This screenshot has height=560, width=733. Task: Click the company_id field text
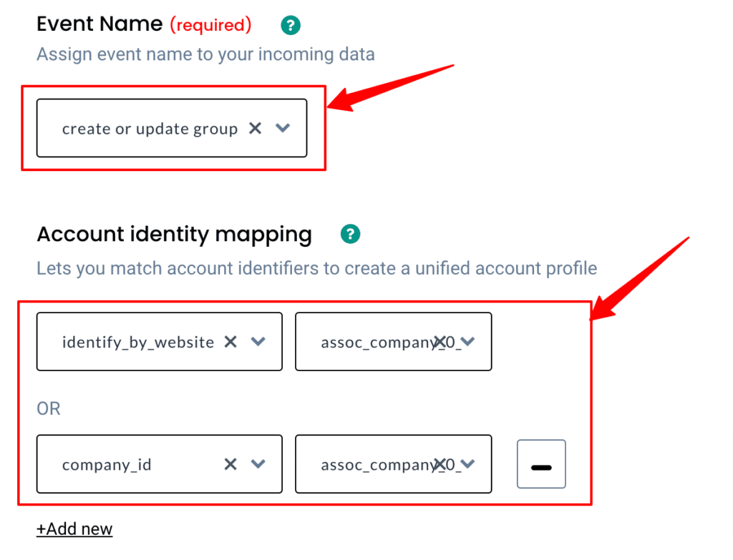107,465
